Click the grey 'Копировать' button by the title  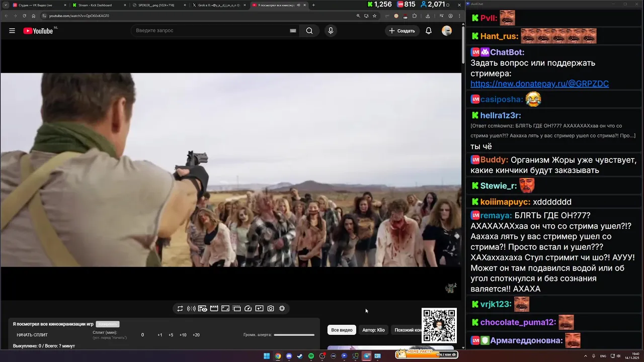(108, 324)
